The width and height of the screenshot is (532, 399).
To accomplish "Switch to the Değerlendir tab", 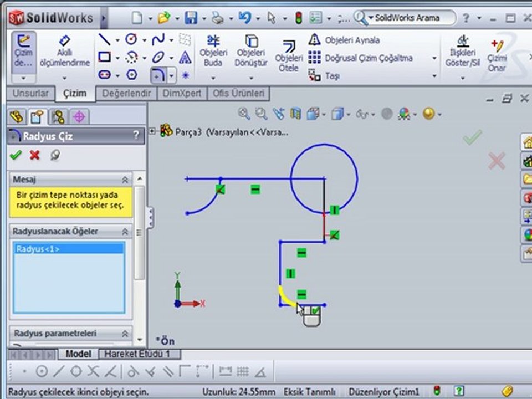I will (x=126, y=93).
